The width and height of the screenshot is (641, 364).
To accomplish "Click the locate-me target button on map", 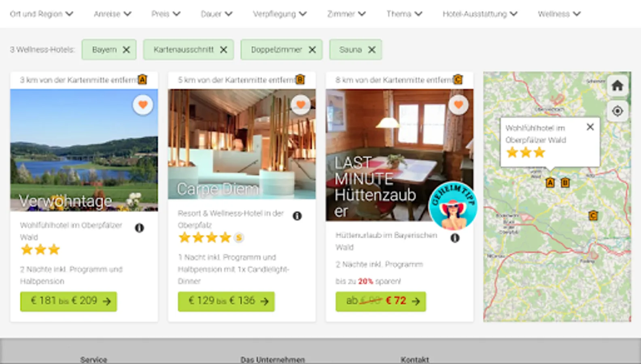I will pyautogui.click(x=617, y=111).
